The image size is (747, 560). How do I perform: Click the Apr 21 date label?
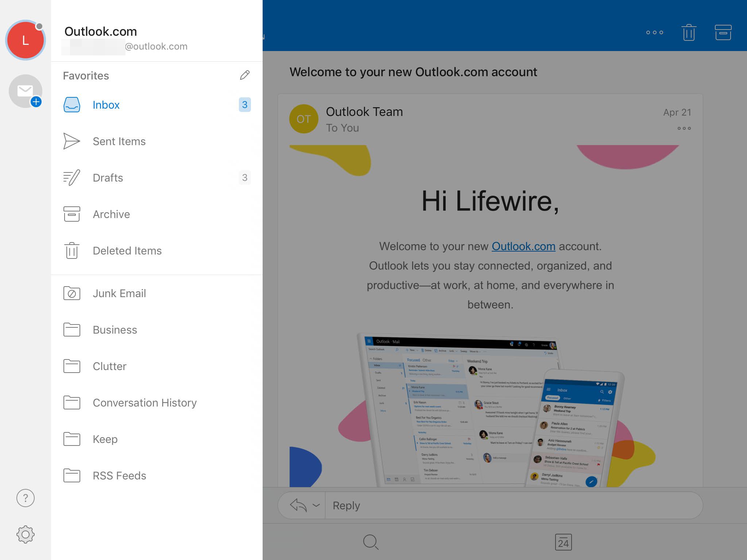(x=677, y=112)
